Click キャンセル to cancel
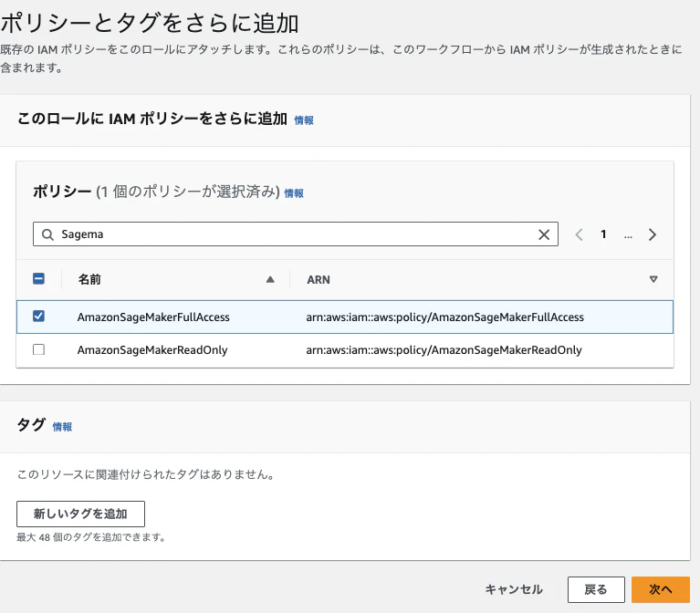This screenshot has height=613, width=700. [514, 590]
